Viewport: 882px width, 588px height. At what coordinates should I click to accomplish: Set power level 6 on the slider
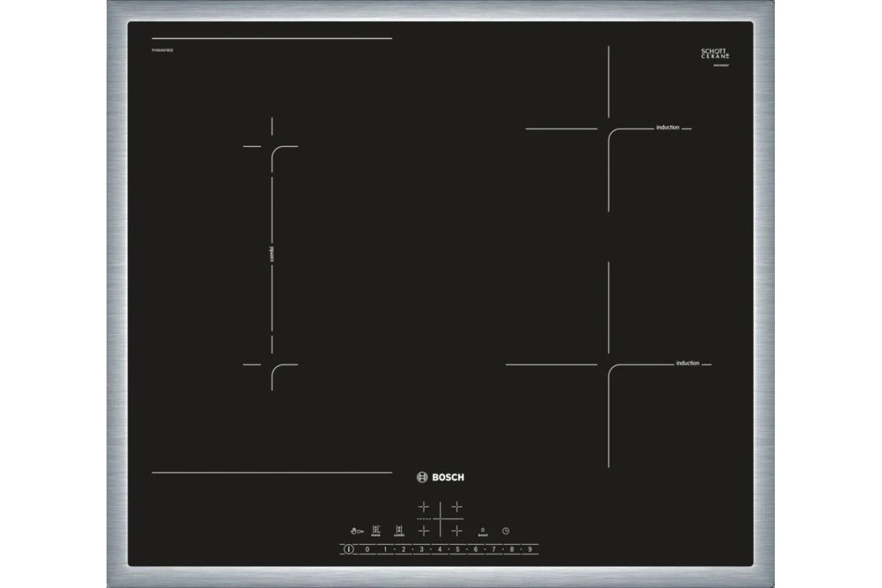pyautogui.click(x=476, y=549)
